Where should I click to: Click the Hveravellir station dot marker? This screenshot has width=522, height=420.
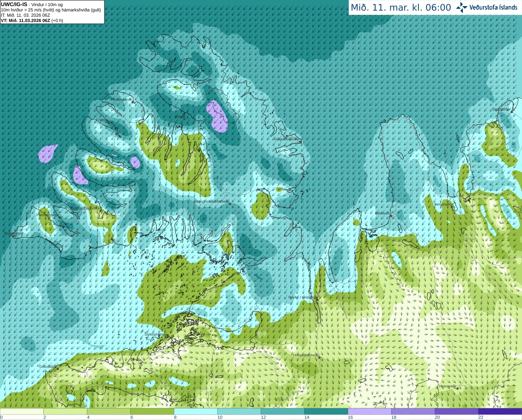(x=458, y=389)
